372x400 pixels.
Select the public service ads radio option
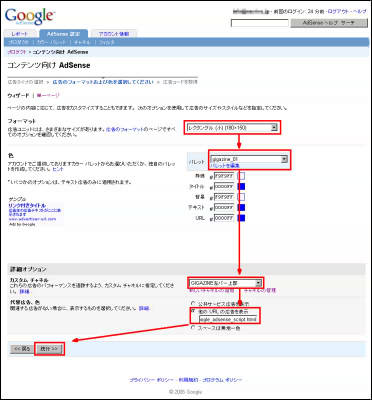point(193,304)
